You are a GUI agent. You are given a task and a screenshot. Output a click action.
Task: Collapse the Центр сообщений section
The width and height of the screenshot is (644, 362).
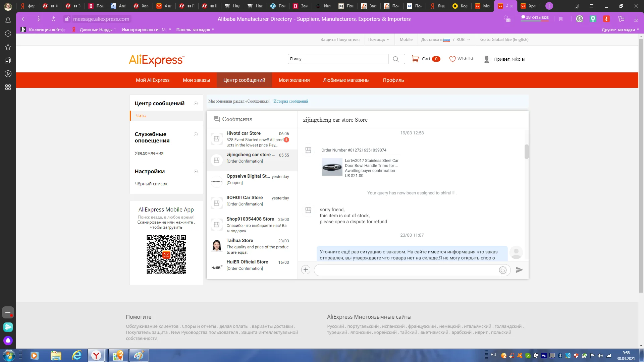click(x=196, y=103)
